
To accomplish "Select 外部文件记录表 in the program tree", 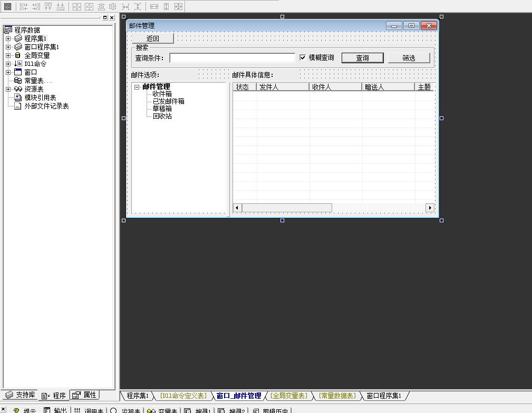I will click(46, 106).
